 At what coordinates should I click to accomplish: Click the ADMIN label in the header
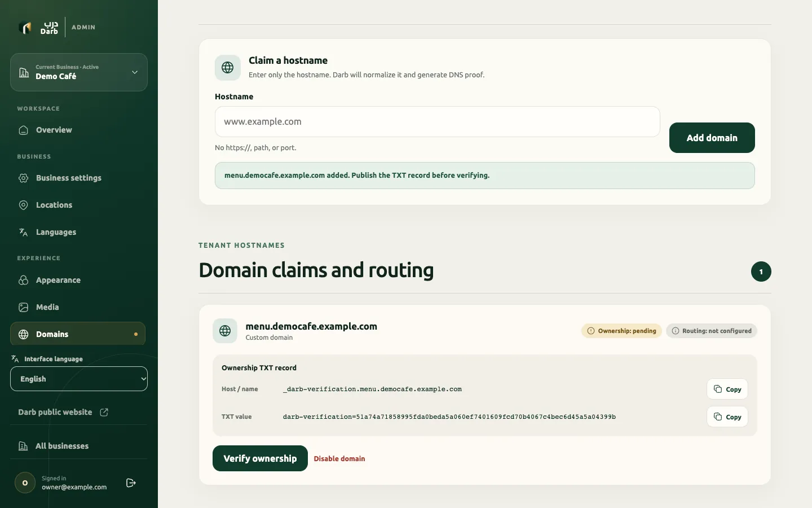coord(83,27)
